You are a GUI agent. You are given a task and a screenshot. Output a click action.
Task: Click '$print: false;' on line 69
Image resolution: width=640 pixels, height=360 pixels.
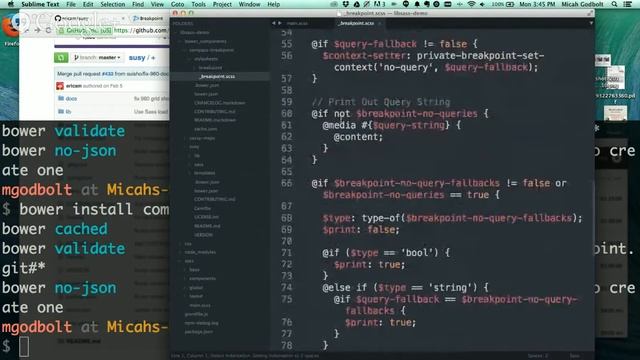361,230
